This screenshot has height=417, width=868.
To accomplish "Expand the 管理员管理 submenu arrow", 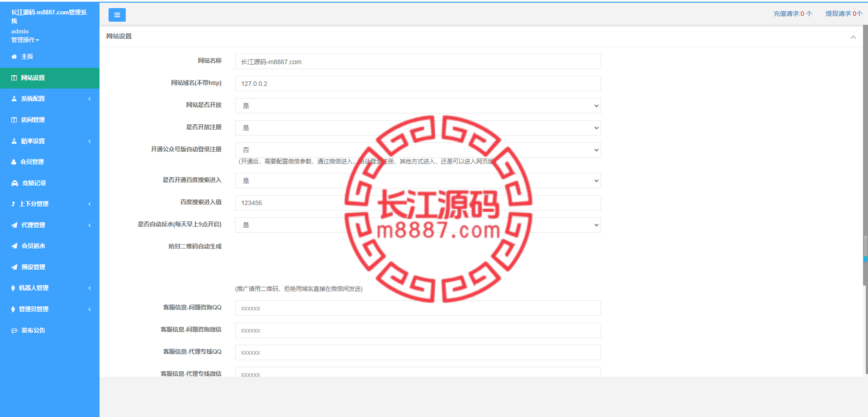I will [x=90, y=309].
